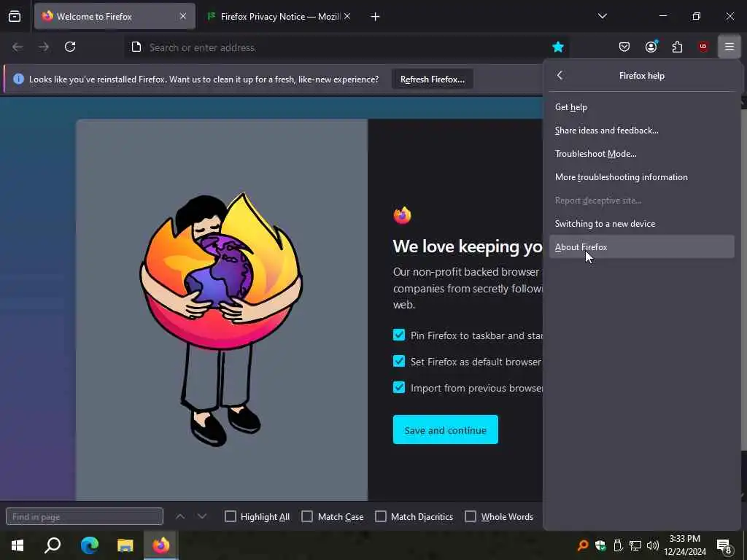Viewport: 747px width, 560px height.
Task: Select Switching to a new device
Action: tap(642, 224)
